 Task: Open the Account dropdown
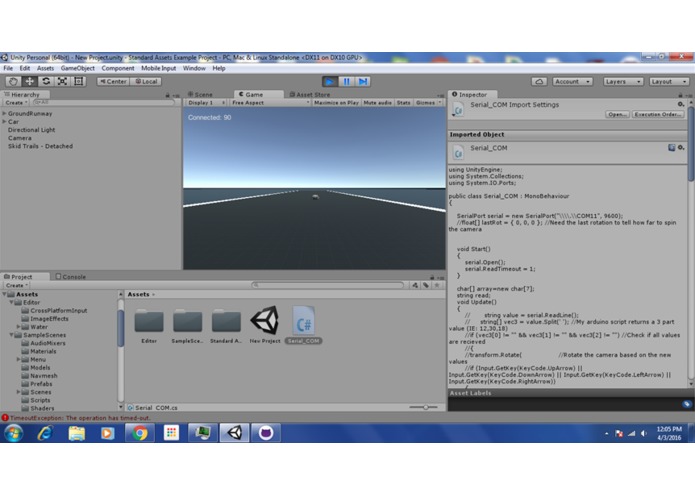pos(572,82)
